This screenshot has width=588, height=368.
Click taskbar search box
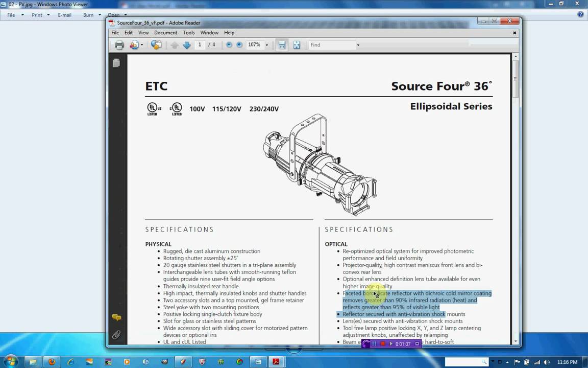[466, 362]
